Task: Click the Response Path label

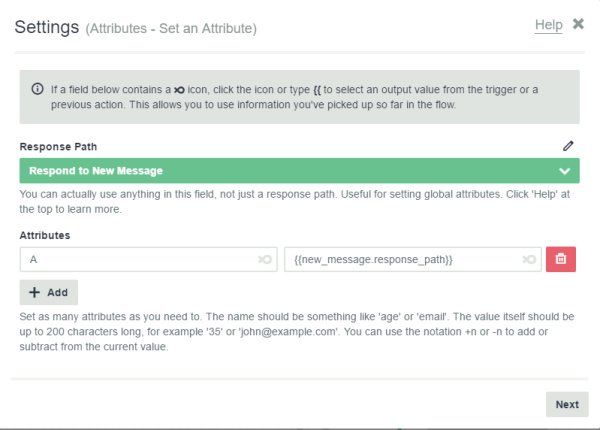Action: [x=58, y=147]
